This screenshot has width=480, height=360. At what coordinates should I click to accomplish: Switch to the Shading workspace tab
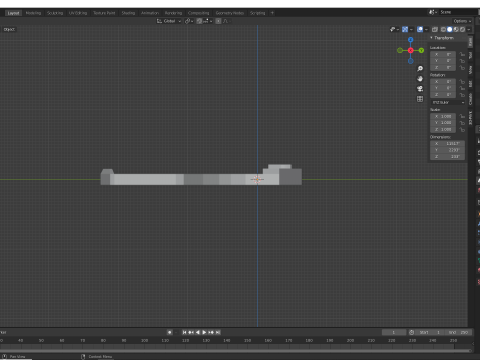(x=128, y=13)
